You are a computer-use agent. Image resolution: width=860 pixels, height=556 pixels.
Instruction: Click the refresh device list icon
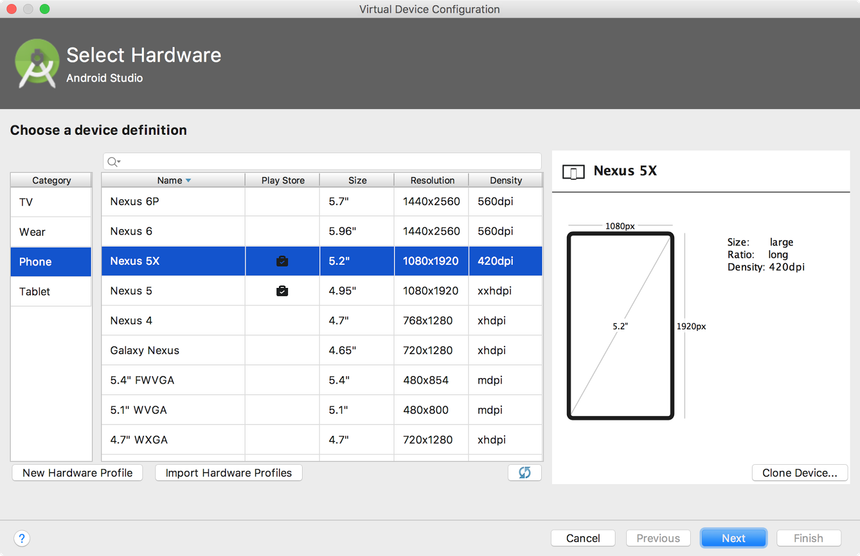tap(524, 473)
